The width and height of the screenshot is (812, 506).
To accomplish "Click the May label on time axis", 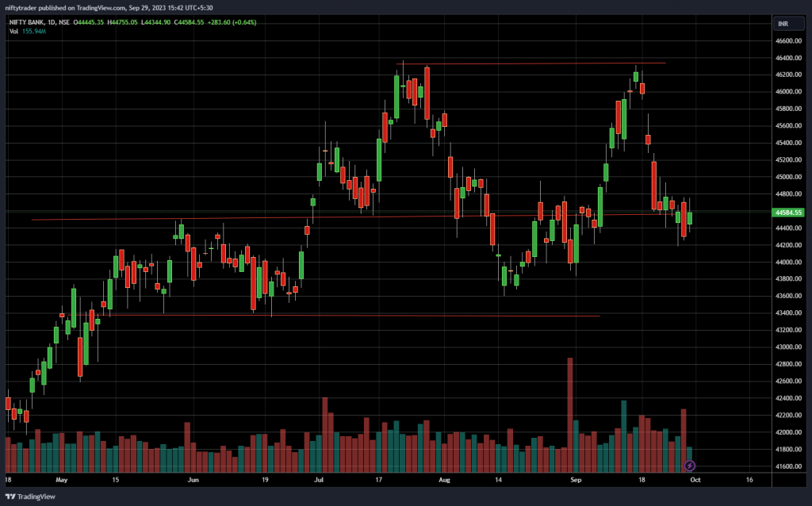I will pos(62,480).
